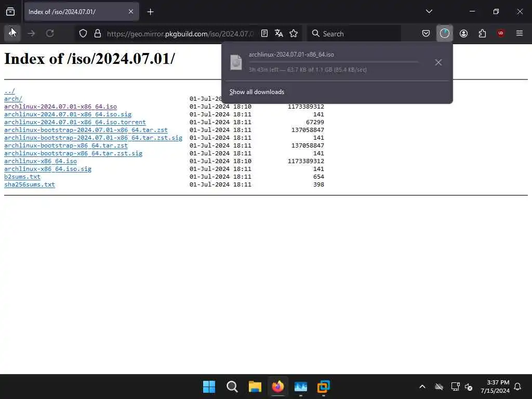This screenshot has height=399, width=532.
Task: Click file size 67299 of the torrent row
Action: click(x=315, y=122)
